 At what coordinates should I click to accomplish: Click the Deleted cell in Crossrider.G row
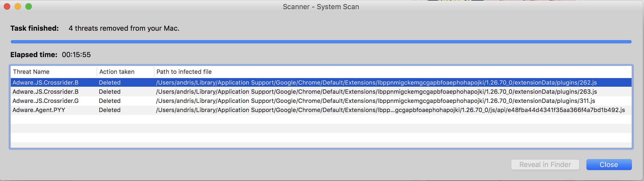110,101
